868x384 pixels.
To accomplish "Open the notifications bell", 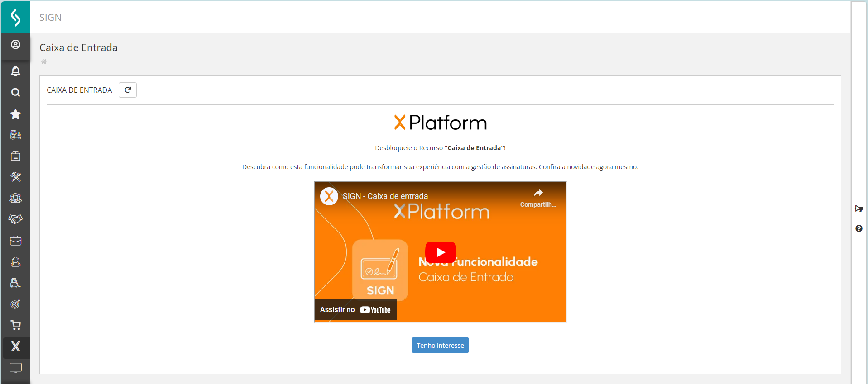I will pyautogui.click(x=15, y=71).
